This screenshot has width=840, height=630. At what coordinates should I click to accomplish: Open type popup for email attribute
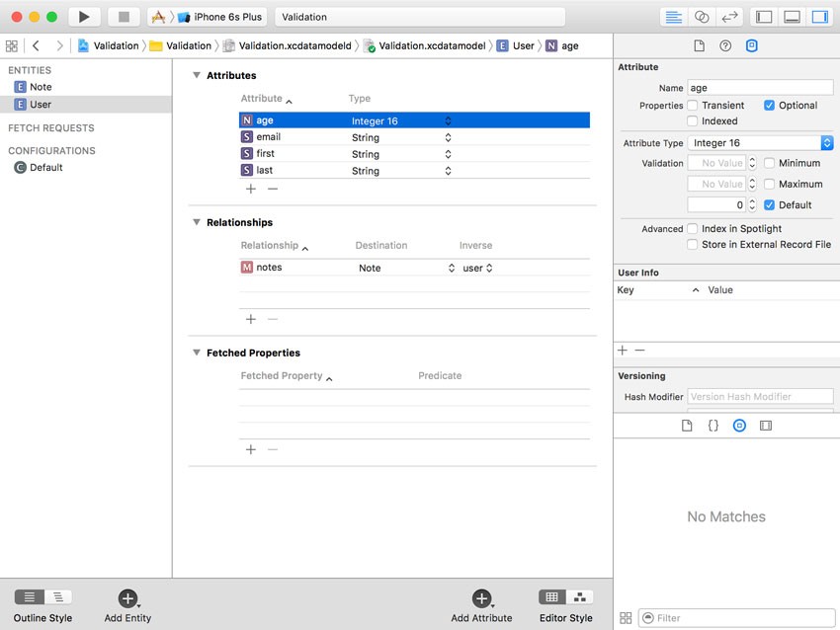point(448,137)
